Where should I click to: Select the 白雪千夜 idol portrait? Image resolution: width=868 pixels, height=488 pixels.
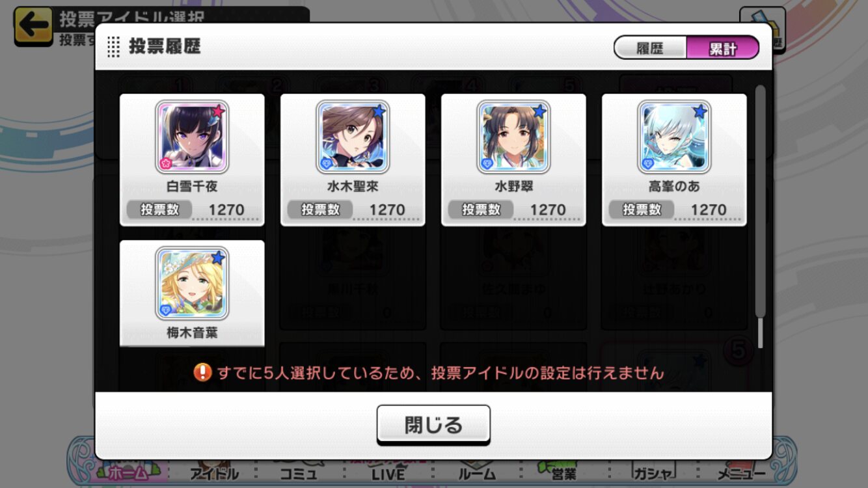(192, 137)
